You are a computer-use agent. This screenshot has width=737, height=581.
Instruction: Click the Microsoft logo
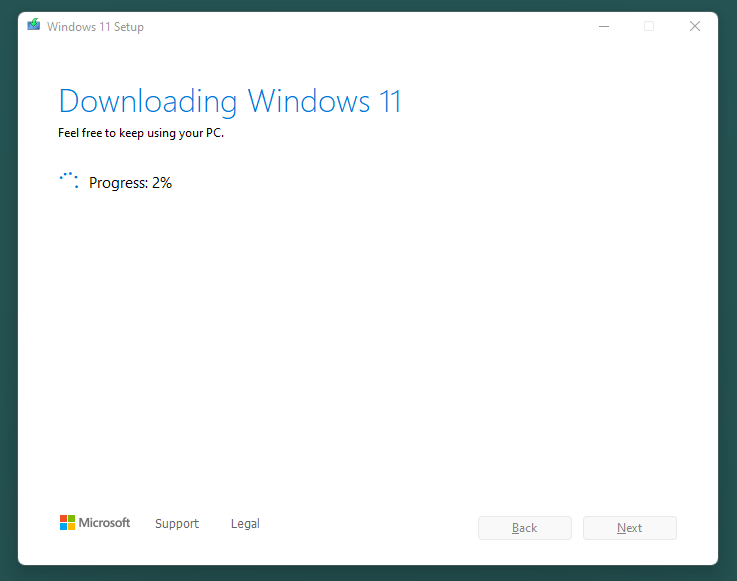[95, 523]
